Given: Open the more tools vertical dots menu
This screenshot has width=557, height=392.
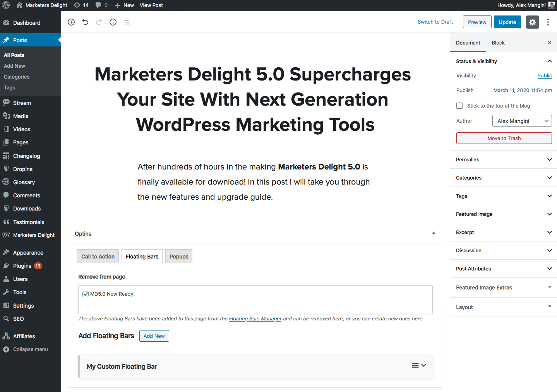Looking at the screenshot, I should [548, 22].
